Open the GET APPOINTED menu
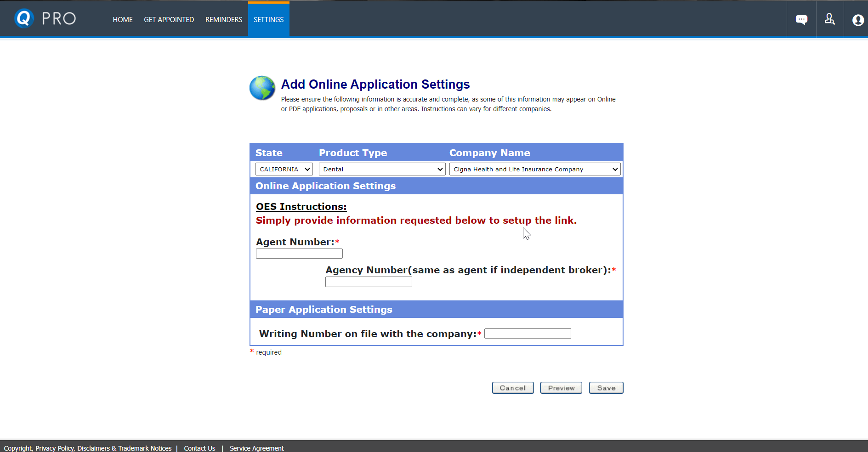The width and height of the screenshot is (868, 452). 169,19
